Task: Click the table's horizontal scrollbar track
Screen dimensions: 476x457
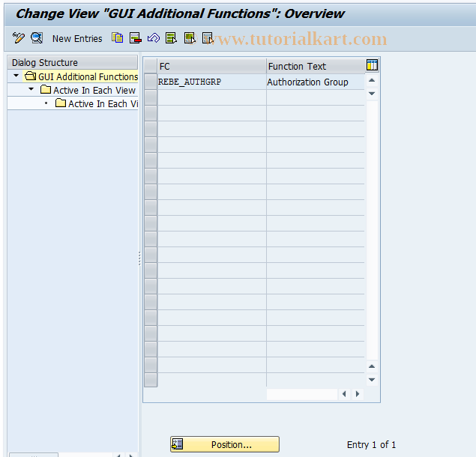Action: (x=302, y=394)
